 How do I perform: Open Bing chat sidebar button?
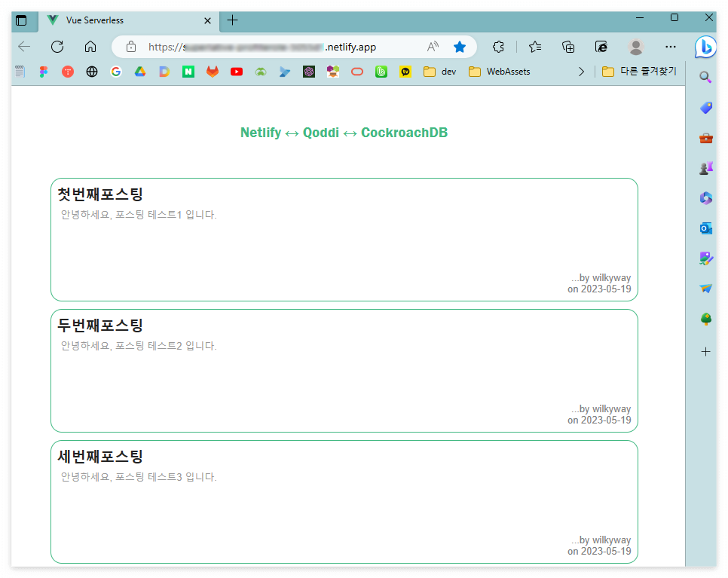tap(705, 47)
